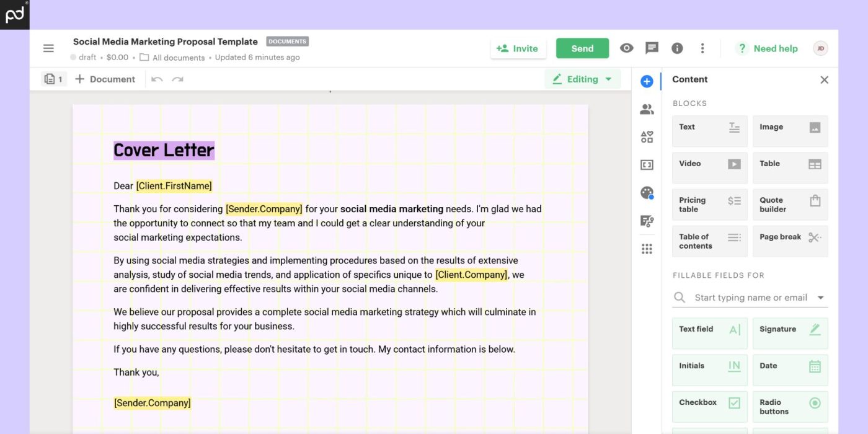The height and width of the screenshot is (434, 868).
Task: Open the design theme palette icon
Action: (x=646, y=192)
